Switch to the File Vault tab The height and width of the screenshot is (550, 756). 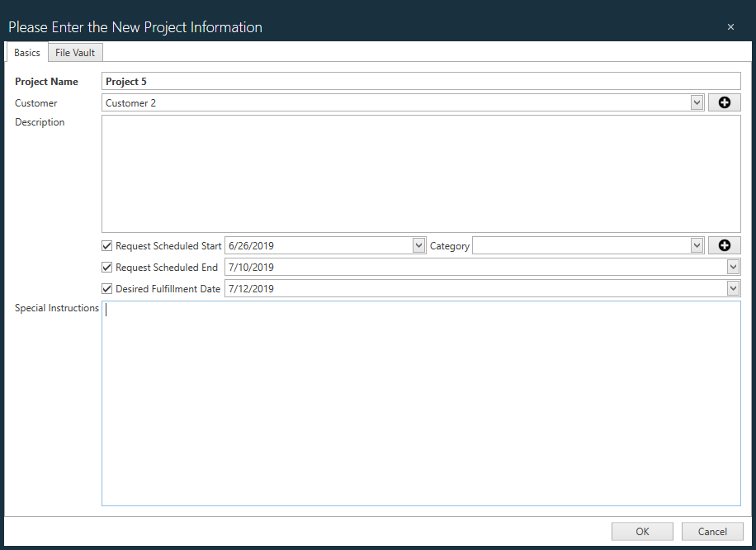75,52
